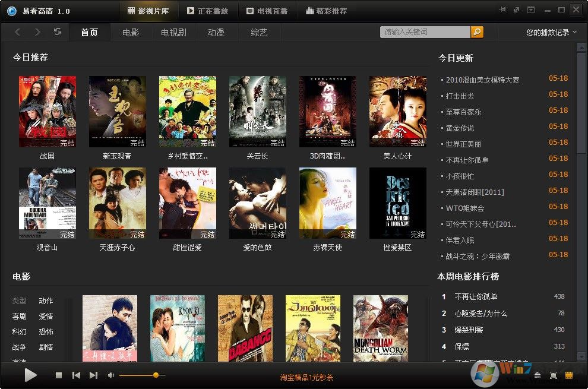Click the 易看高清 app logo icon

(x=12, y=11)
